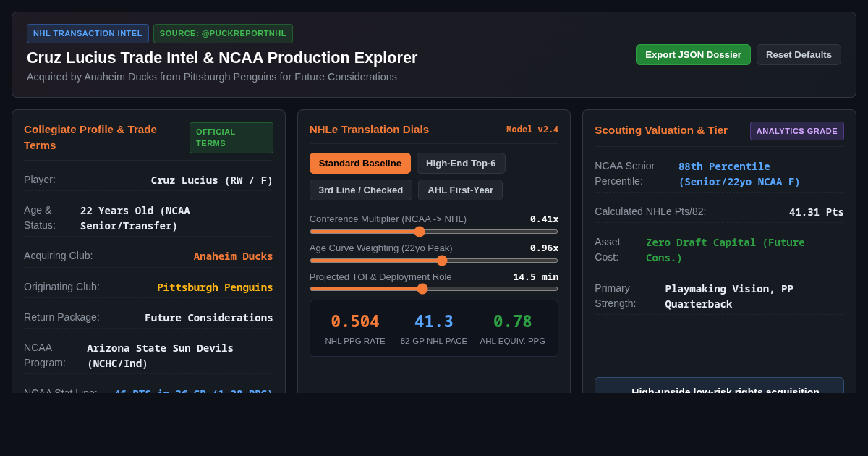Select the Standard Baseline preset
Viewport: 868px width, 456px height.
[x=360, y=163]
